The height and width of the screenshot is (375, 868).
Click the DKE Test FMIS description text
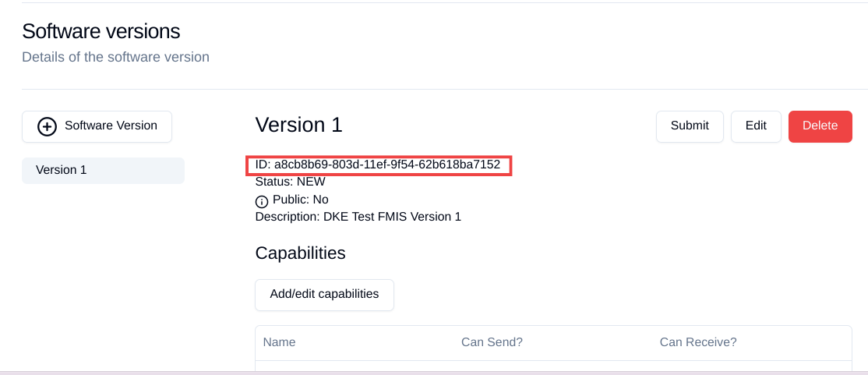(x=392, y=217)
